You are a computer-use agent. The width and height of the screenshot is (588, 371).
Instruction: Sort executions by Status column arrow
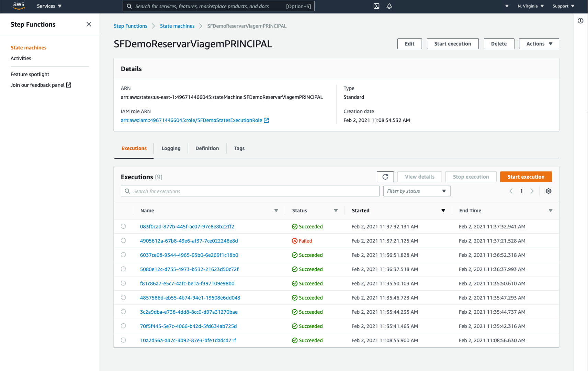336,211
